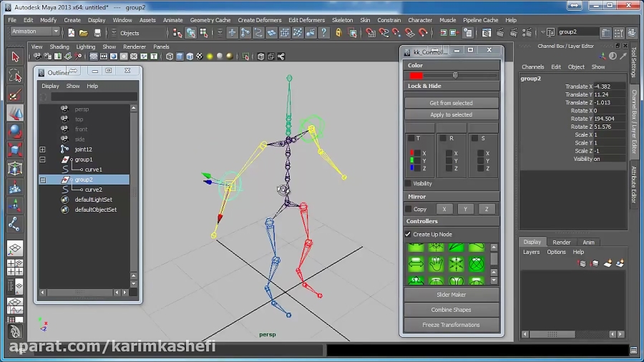This screenshot has width=644, height=362.
Task: Create new empty layer icon
Action: pos(608,263)
